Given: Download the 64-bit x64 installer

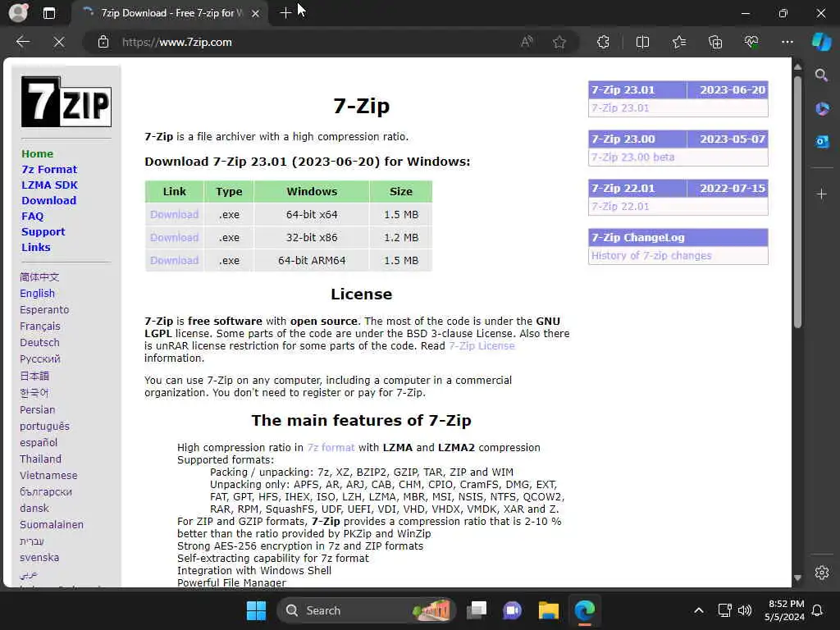Looking at the screenshot, I should point(174,214).
